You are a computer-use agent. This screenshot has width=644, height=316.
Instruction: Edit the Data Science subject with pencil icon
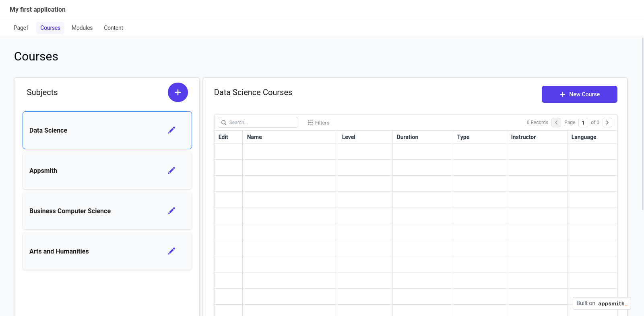(171, 130)
